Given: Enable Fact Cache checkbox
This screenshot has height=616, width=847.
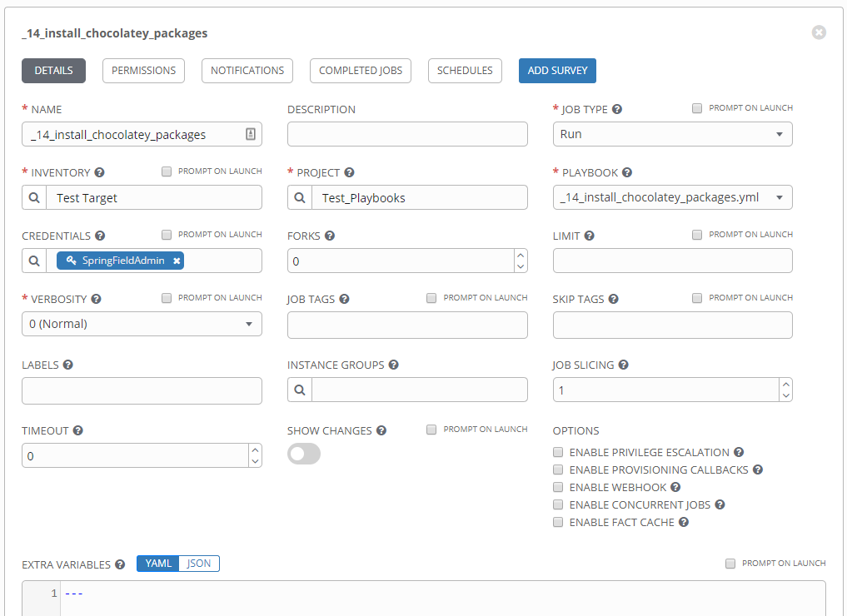Looking at the screenshot, I should point(558,522).
